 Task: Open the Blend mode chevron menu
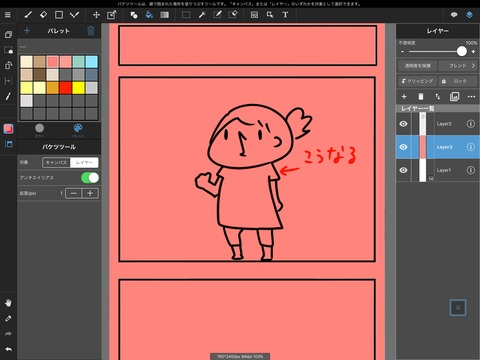(x=459, y=66)
